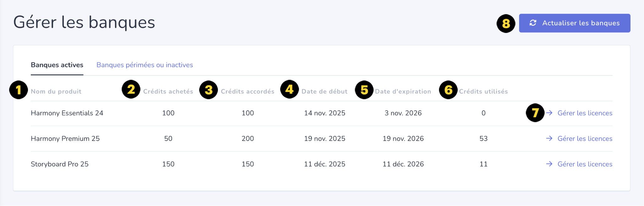Click the Actualiser les banques button
This screenshot has height=206, width=644.
pyautogui.click(x=575, y=23)
